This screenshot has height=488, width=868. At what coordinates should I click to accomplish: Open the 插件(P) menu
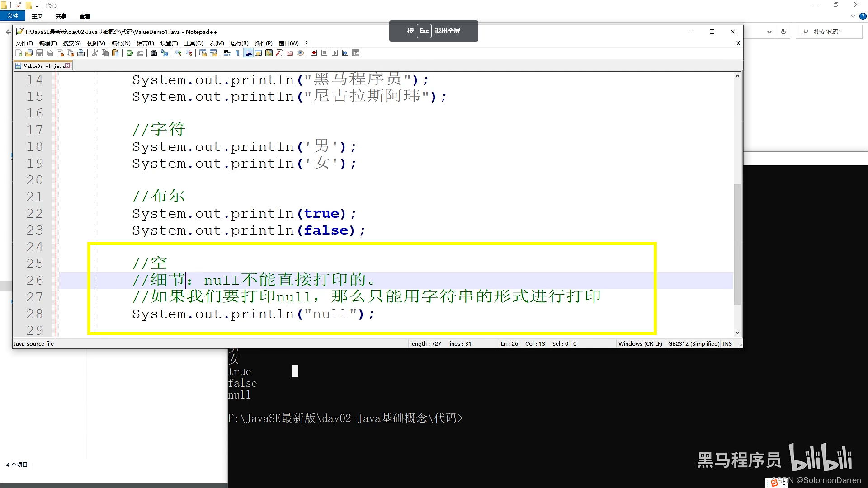tap(264, 43)
